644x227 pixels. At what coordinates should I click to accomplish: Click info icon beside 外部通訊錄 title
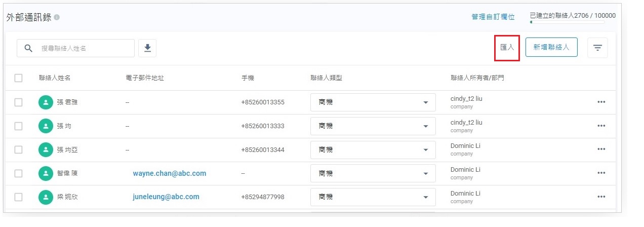pos(57,17)
